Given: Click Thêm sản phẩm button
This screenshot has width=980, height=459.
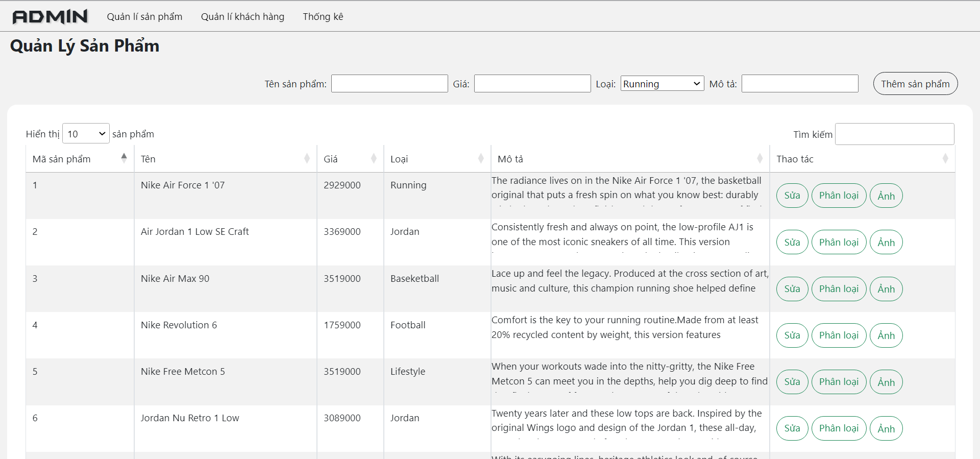Looking at the screenshot, I should pos(915,84).
